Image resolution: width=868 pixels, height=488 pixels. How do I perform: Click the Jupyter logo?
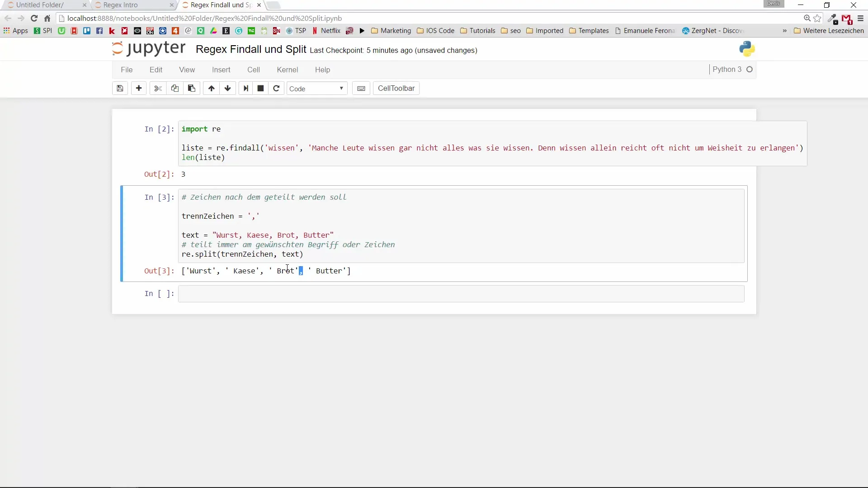(x=149, y=49)
